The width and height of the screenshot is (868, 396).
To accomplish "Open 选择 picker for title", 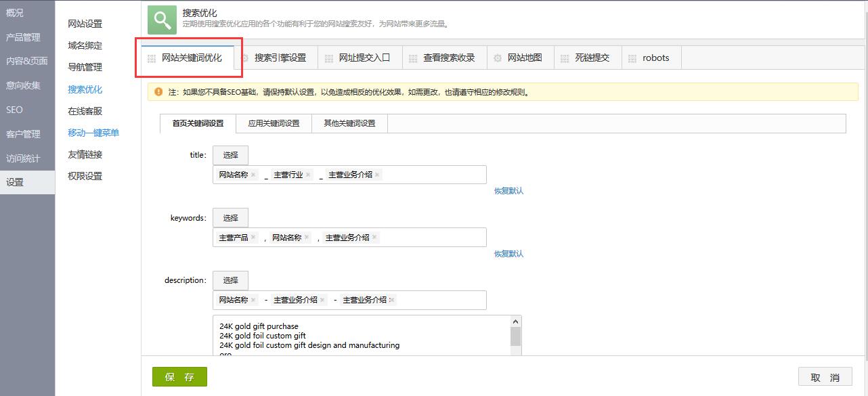I will tap(230, 155).
